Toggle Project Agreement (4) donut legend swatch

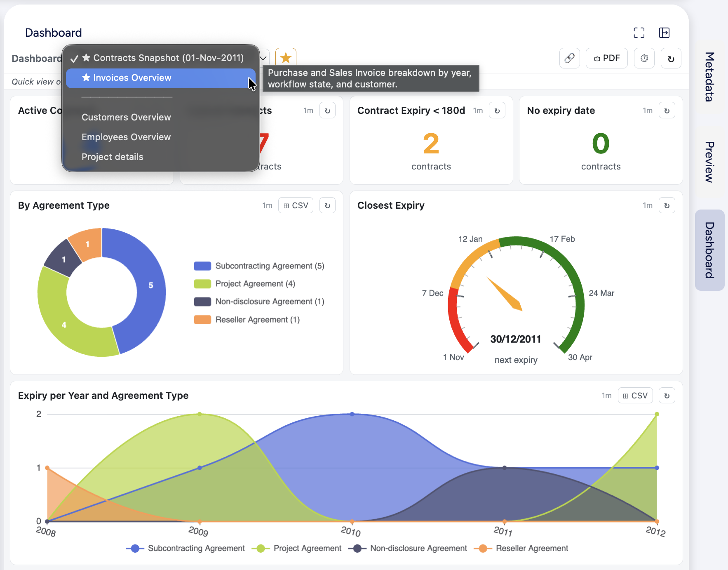(202, 284)
